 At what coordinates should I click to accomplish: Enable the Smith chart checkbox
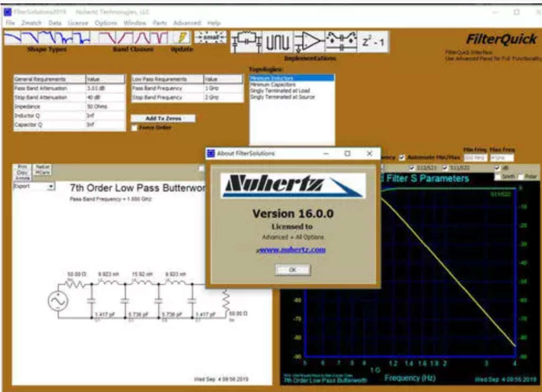click(497, 177)
